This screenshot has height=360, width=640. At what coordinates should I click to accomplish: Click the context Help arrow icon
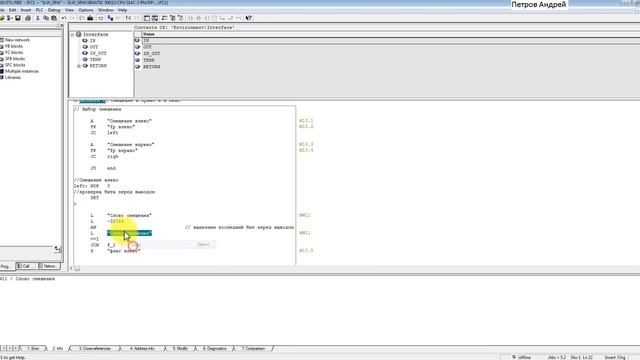[x=249, y=18]
